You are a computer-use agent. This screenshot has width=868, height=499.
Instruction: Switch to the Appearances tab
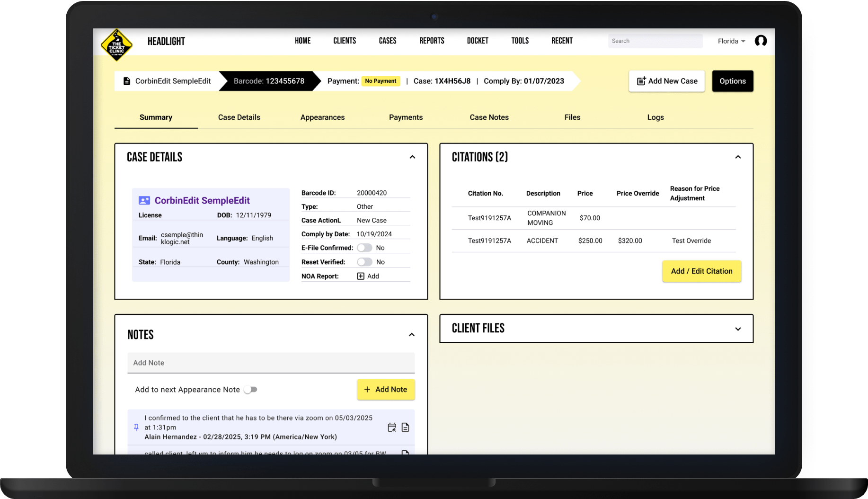[322, 117]
